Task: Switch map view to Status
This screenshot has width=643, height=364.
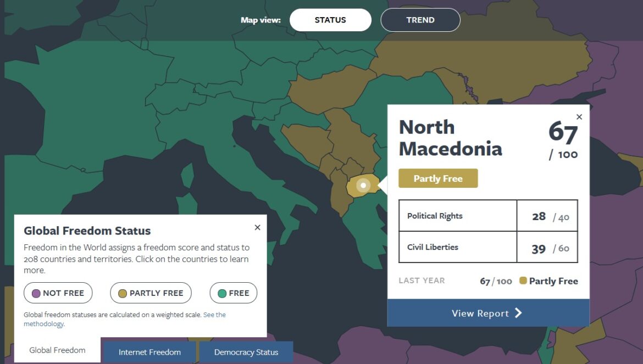Action: [x=330, y=20]
